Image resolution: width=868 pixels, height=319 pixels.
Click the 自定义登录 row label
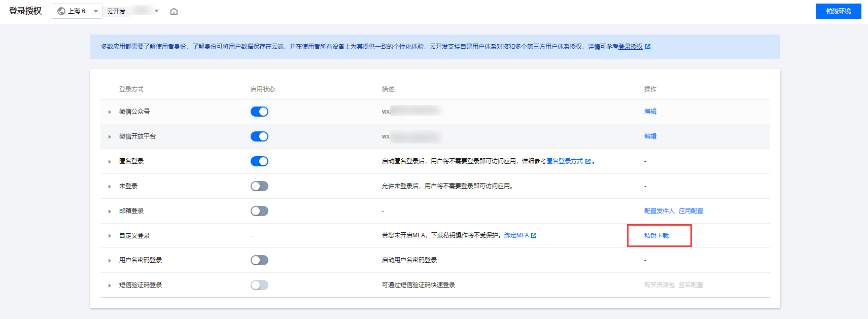point(134,236)
